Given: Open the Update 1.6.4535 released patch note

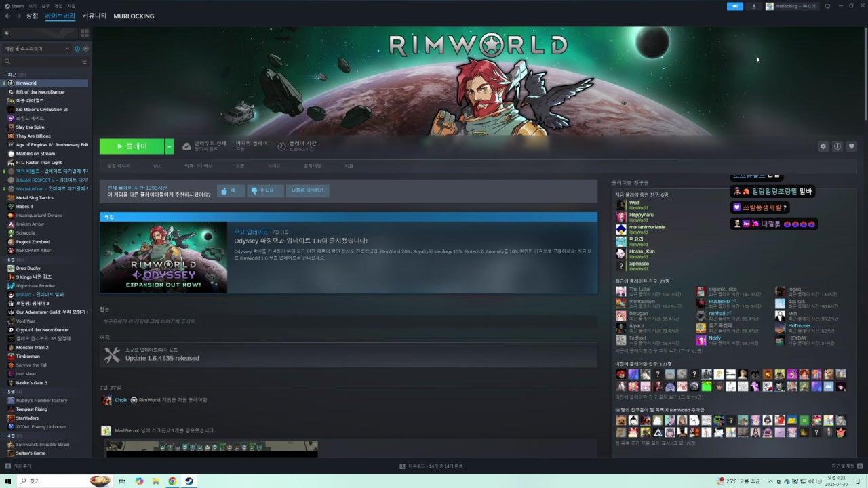Looking at the screenshot, I should [x=349, y=354].
